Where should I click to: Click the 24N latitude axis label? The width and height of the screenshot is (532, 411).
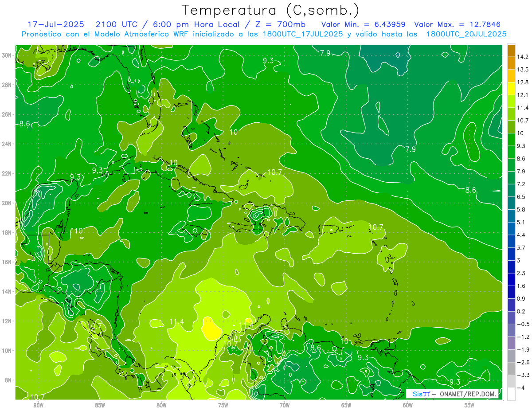[x=7, y=144]
